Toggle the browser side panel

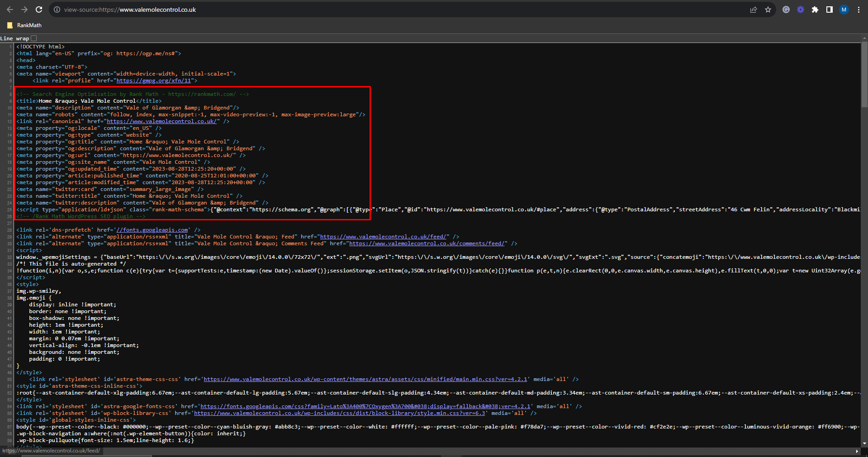click(x=830, y=10)
